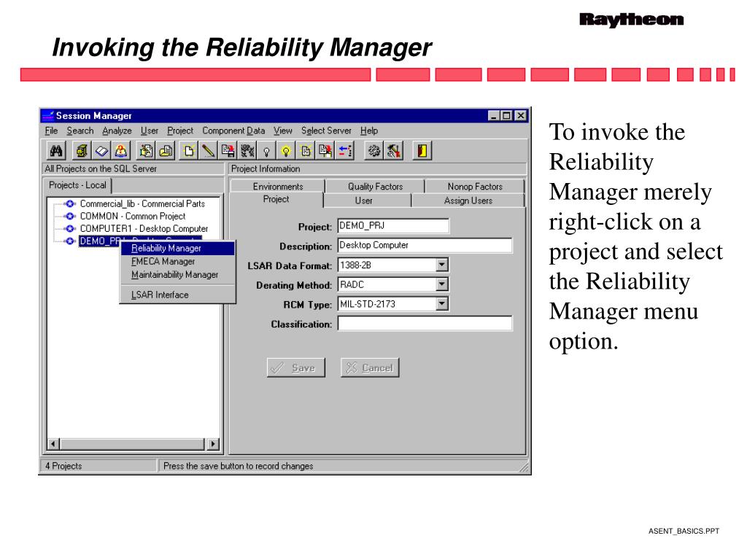Switch to the Assign Users tab

468,201
